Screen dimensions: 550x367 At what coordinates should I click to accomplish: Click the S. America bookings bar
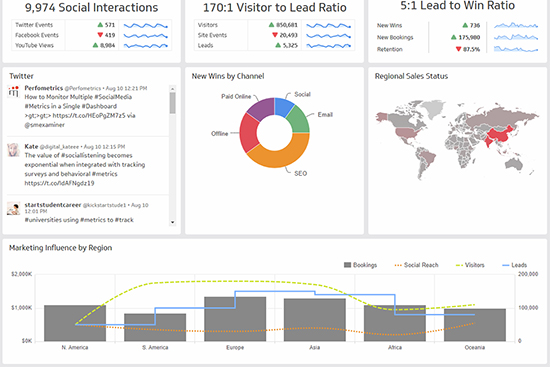coord(155,327)
